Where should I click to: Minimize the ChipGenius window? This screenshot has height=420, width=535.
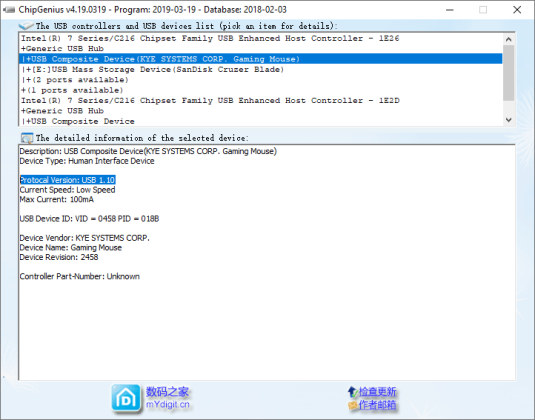click(450, 10)
